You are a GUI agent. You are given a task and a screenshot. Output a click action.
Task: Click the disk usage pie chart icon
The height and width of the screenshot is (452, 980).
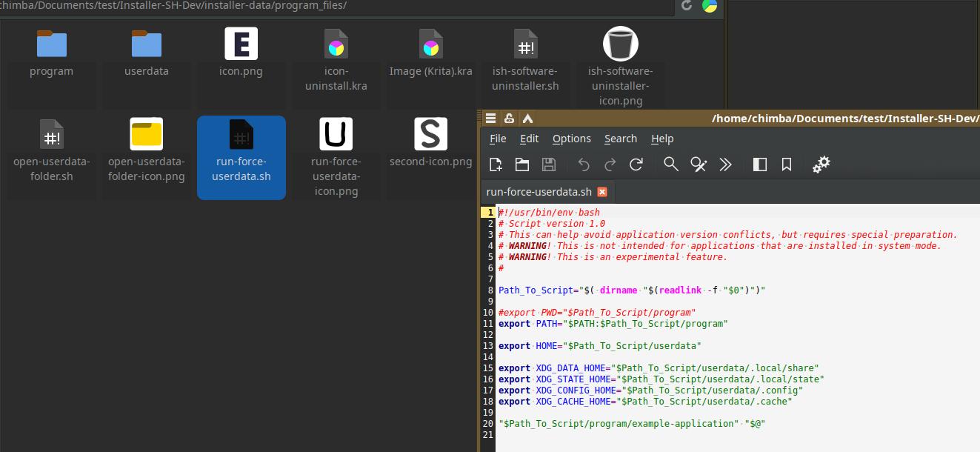[x=710, y=5]
